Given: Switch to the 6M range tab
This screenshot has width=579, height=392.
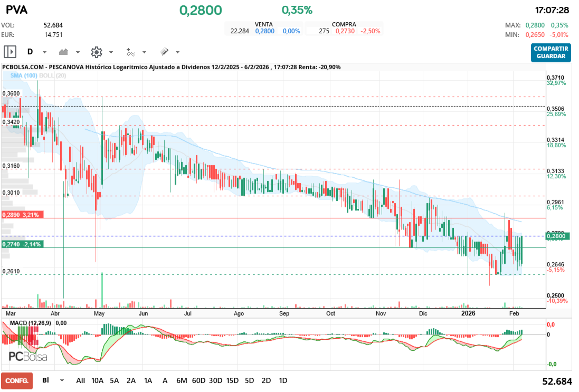Looking at the screenshot, I should 182,380.
